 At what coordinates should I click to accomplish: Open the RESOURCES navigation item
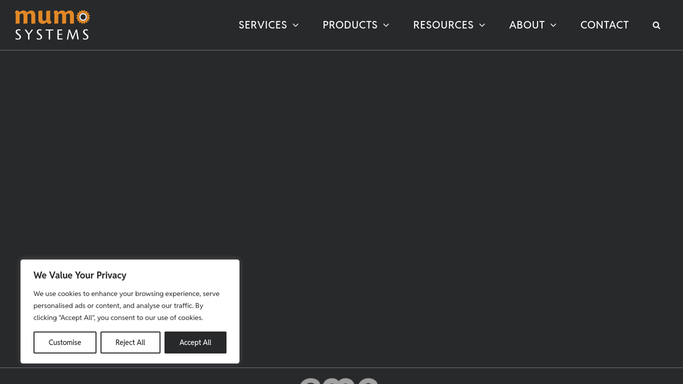443,25
